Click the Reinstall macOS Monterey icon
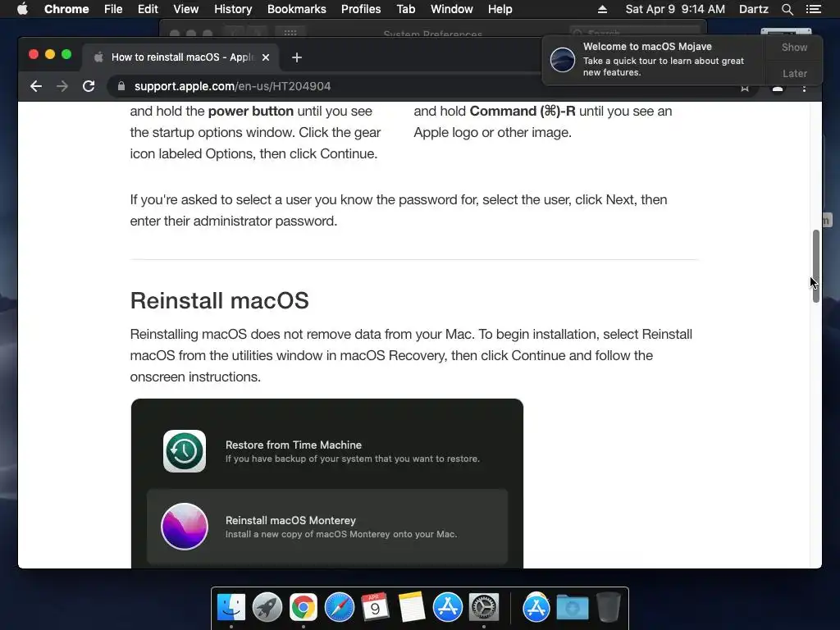 pos(185,527)
